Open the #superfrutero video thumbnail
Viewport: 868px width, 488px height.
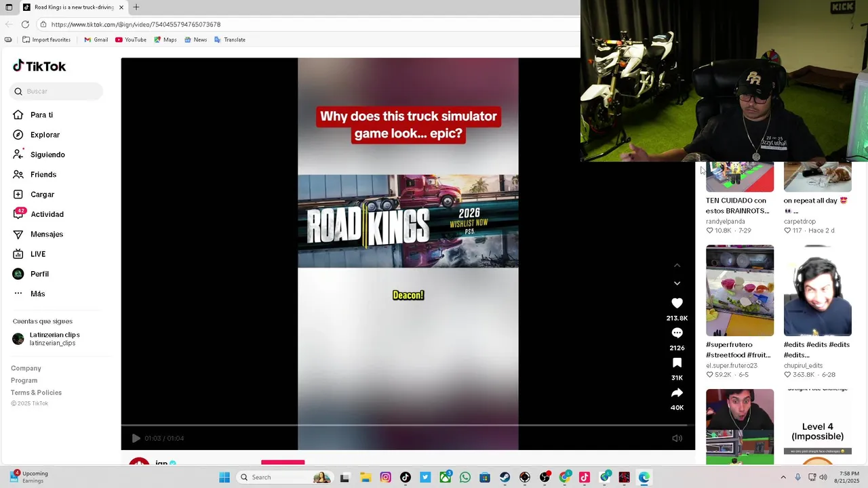pyautogui.click(x=740, y=290)
